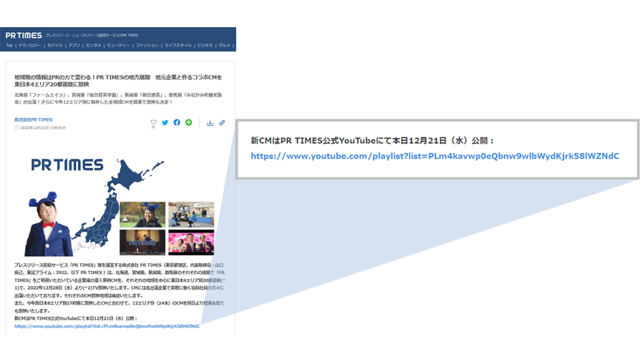Share article via LINE icon

tap(189, 123)
